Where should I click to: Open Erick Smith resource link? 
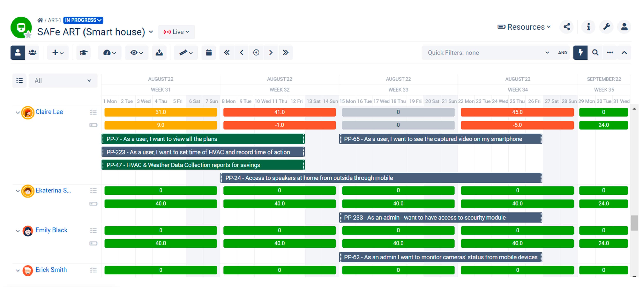[x=51, y=270]
